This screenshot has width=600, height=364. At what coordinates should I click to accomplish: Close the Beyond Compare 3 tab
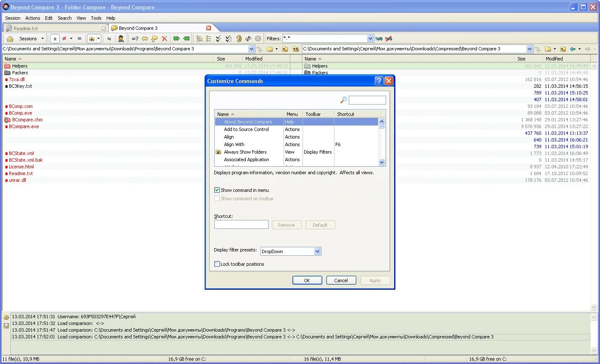click(x=208, y=28)
